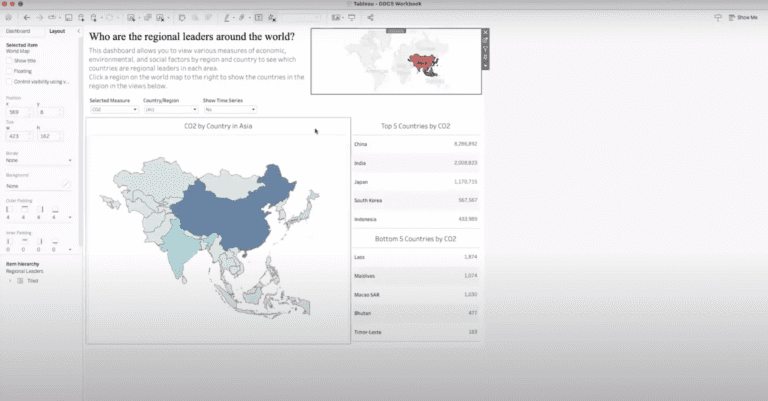
Task: Open the Show Me panel
Action: (743, 18)
